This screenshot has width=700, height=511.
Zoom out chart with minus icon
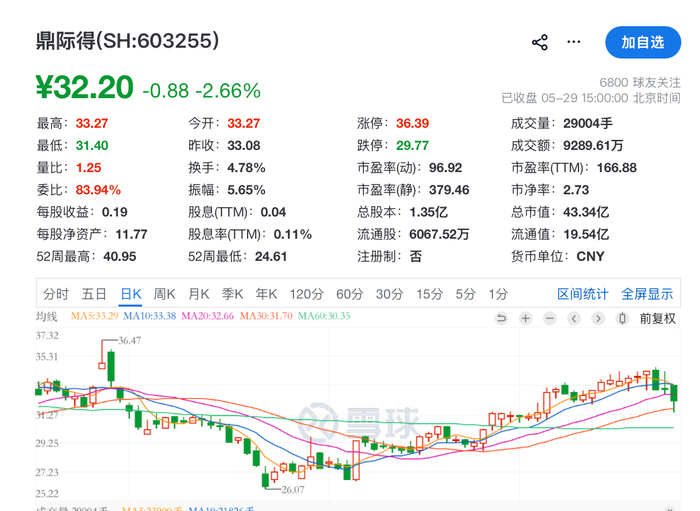[x=550, y=319]
